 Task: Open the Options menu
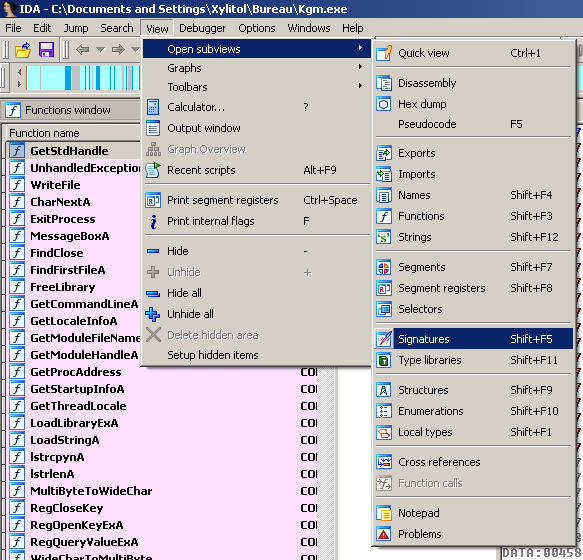257,28
